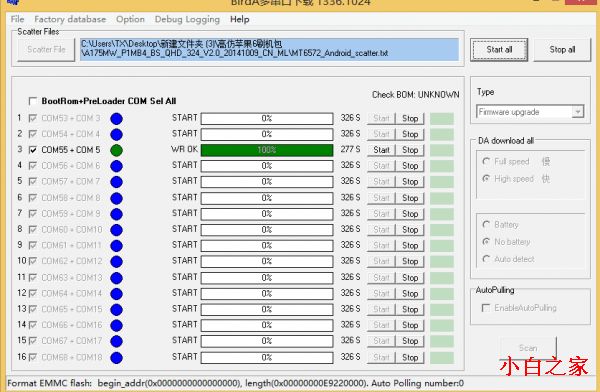Click the blue status circle in row 16
The width and height of the screenshot is (600, 392).
click(116, 358)
